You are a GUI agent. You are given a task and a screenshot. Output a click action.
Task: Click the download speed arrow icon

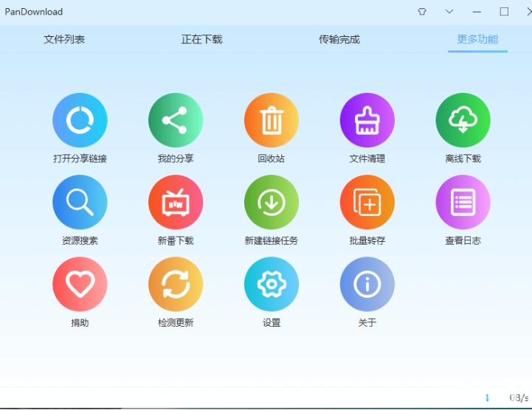pos(487,397)
